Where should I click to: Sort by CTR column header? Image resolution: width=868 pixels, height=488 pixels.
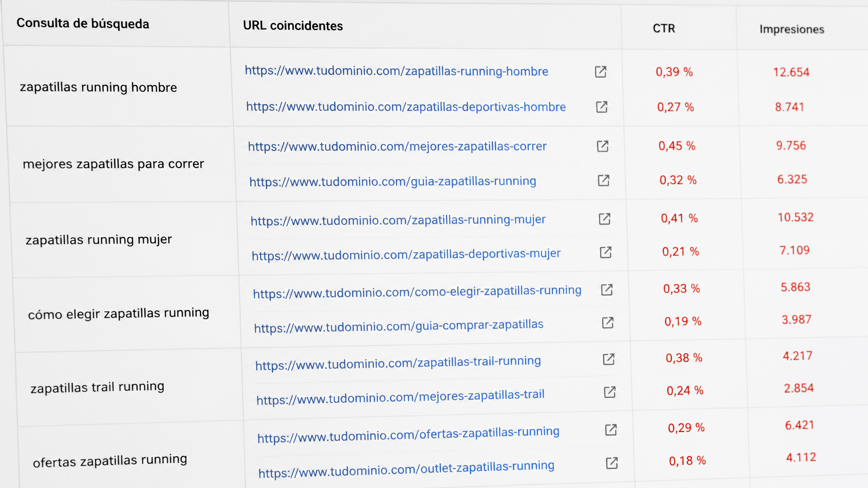click(x=664, y=28)
